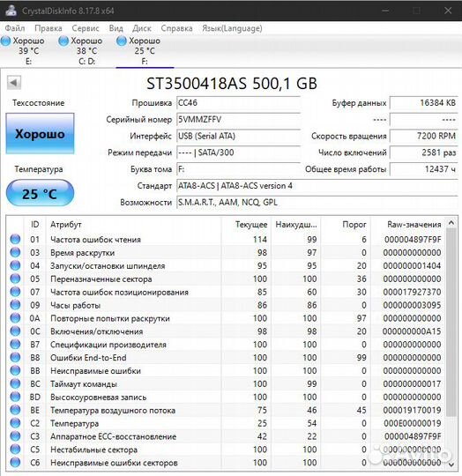Click the CrystalDiskInfo app icon in title bar
Screen dimensions: 462x476
11,11
